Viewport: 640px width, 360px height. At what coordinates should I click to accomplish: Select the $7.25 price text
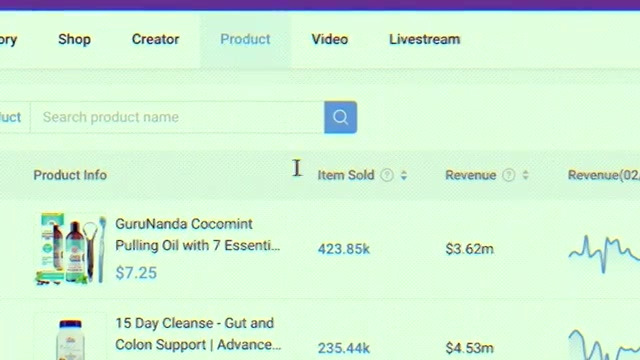click(136, 273)
